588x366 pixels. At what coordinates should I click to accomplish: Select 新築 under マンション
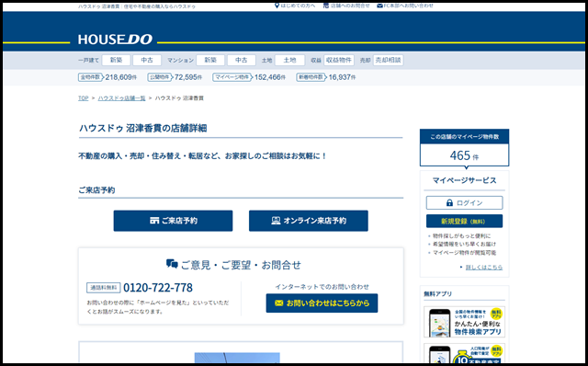pyautogui.click(x=210, y=60)
